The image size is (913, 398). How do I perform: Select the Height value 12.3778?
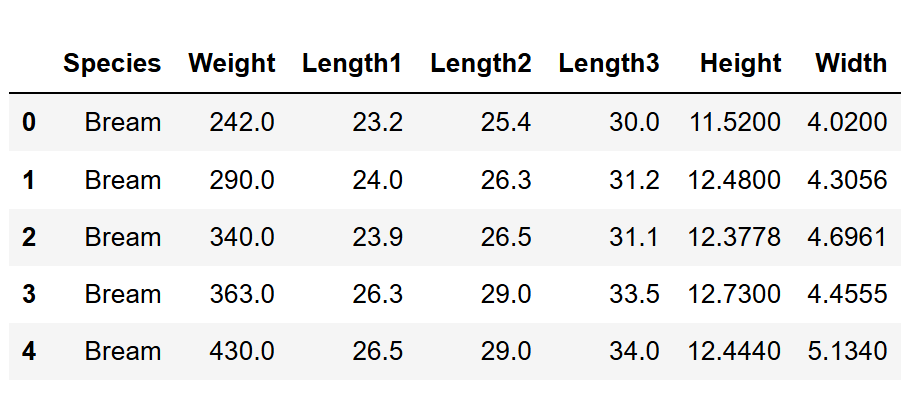pyautogui.click(x=734, y=237)
